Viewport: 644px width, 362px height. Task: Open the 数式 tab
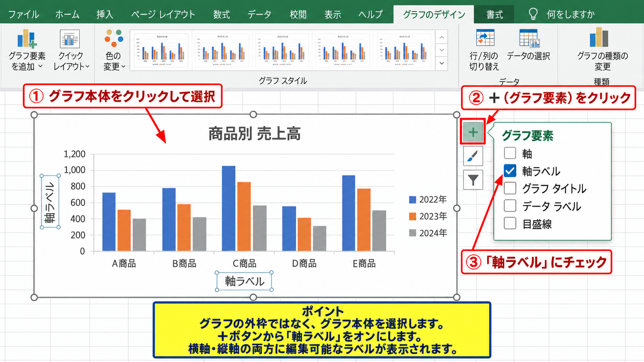click(x=221, y=15)
